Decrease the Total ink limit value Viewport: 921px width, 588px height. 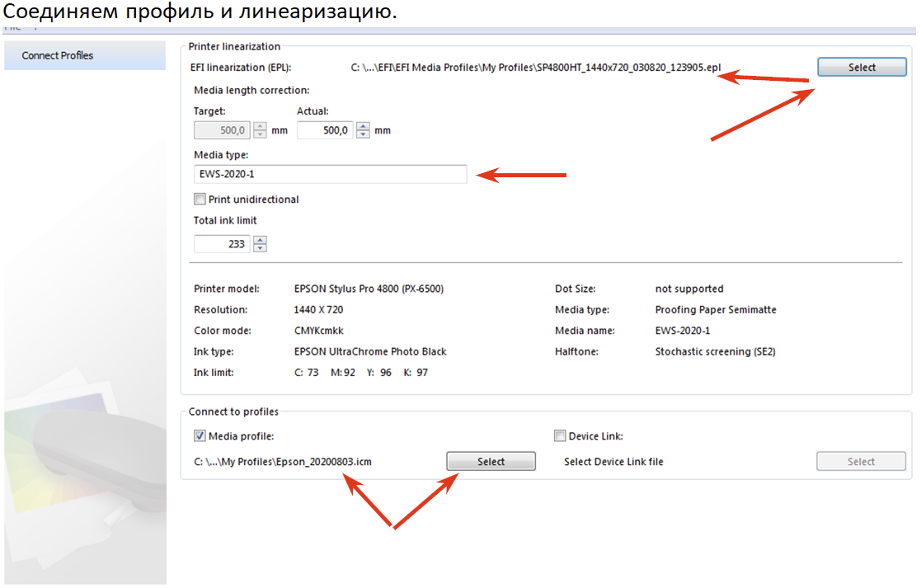click(x=260, y=248)
